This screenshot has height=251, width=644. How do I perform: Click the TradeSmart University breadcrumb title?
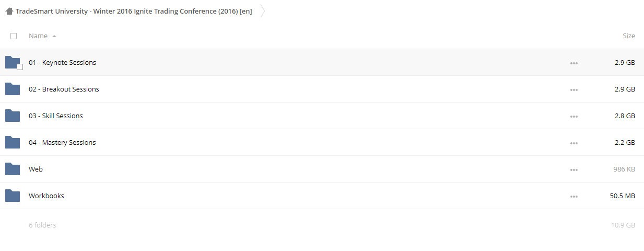click(x=134, y=12)
